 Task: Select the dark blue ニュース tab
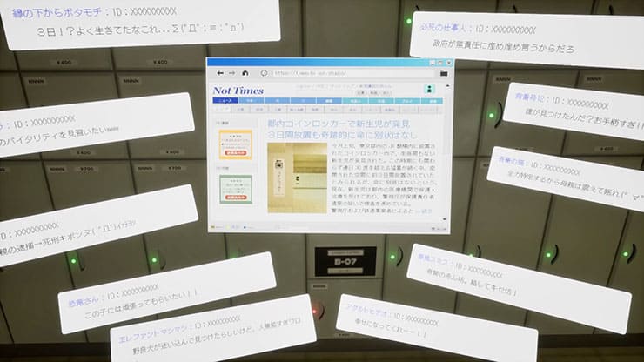coord(225,101)
